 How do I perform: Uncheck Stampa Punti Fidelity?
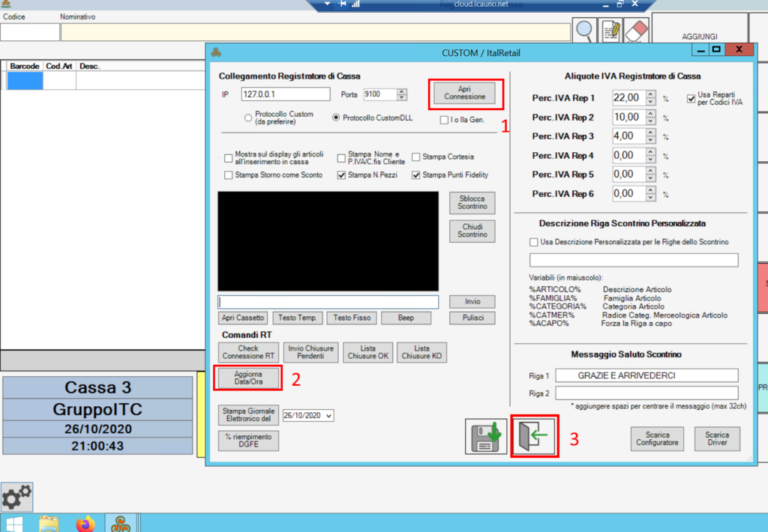(416, 175)
